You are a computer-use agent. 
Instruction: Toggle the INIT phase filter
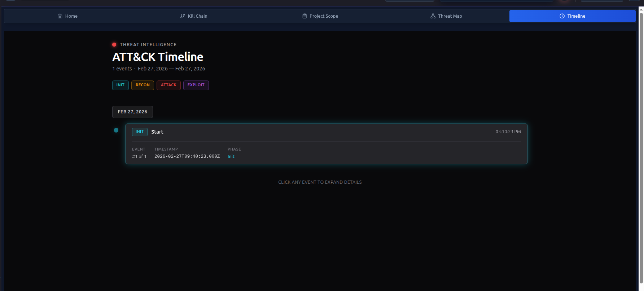(121, 85)
